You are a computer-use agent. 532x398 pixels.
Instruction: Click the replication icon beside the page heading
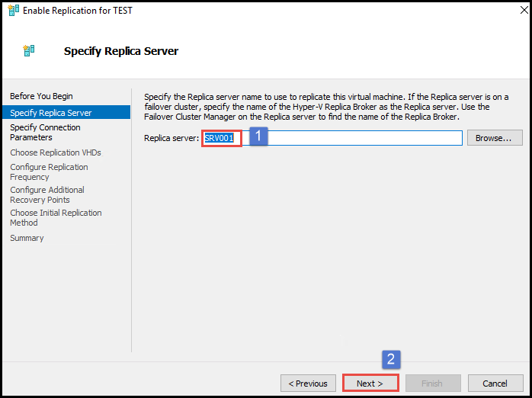[29, 51]
